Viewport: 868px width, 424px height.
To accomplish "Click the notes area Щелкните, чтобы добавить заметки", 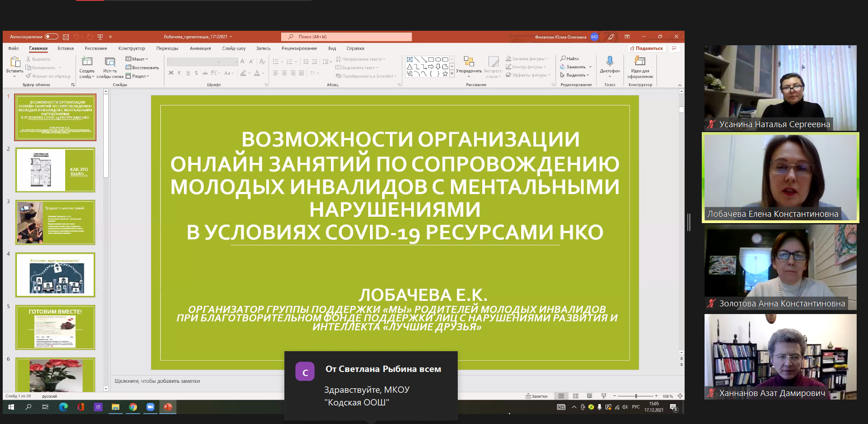I will click(157, 381).
